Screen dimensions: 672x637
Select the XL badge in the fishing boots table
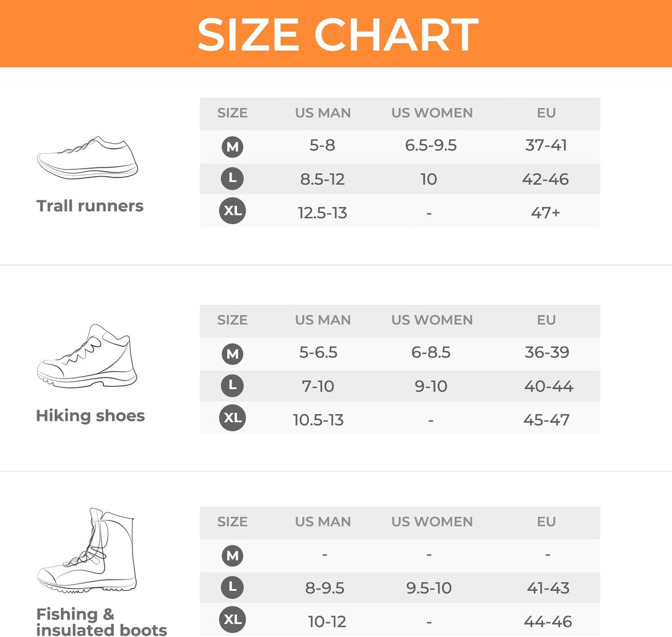233,620
